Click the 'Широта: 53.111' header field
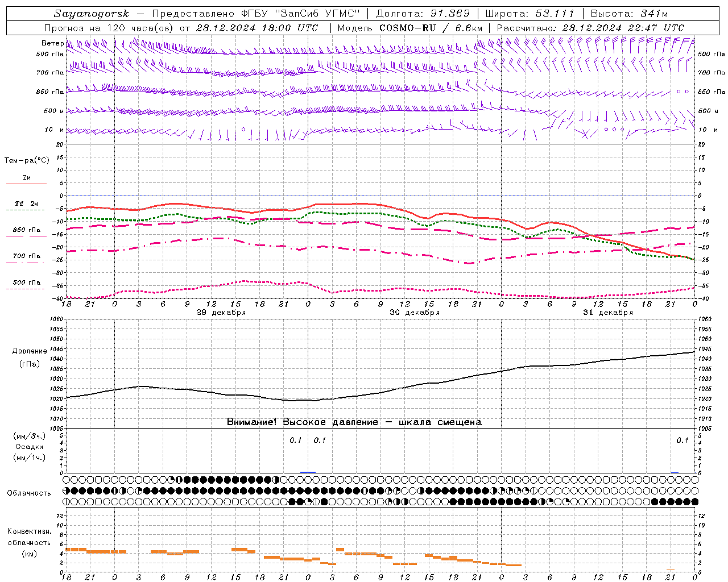This screenshot has width=728, height=582. coord(530,14)
